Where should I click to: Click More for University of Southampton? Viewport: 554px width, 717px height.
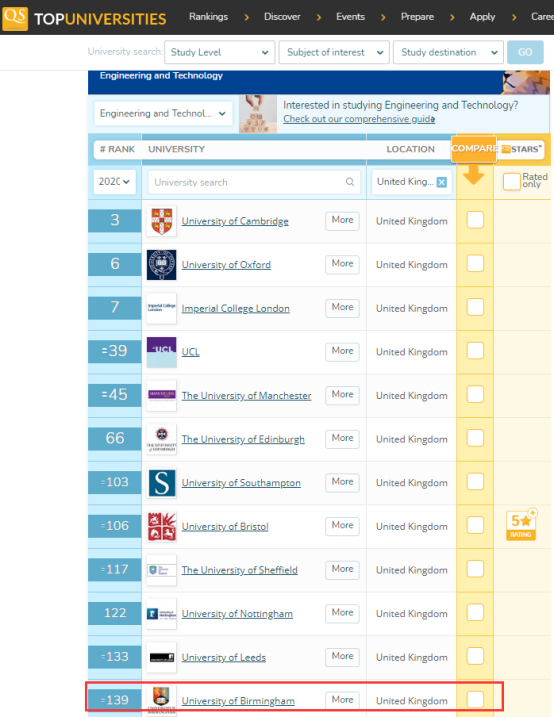[342, 482]
